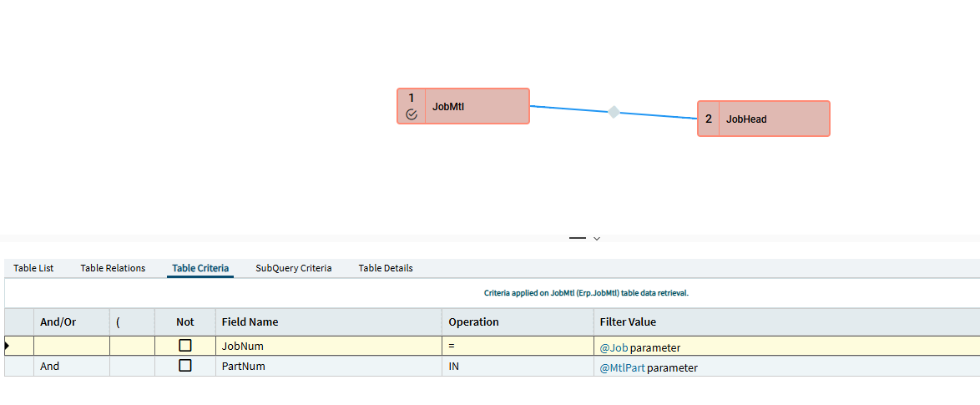The height and width of the screenshot is (405, 980).
Task: Show the Table Details tab
Action: (386, 268)
